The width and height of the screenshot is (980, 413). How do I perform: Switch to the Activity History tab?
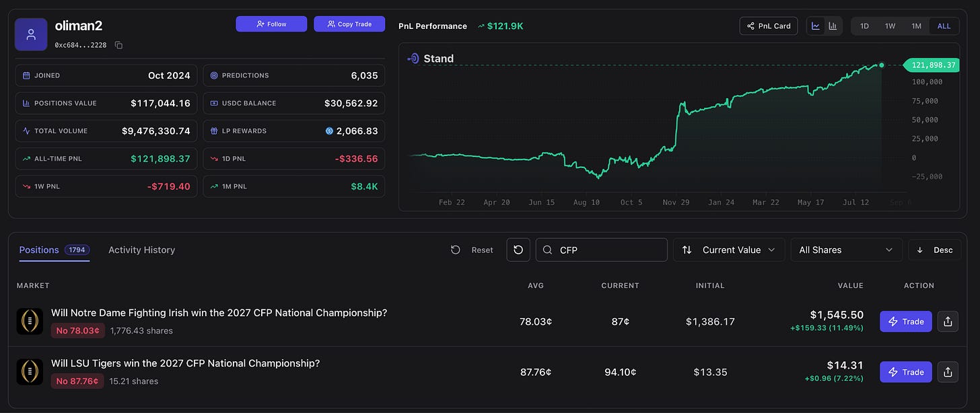coord(141,250)
